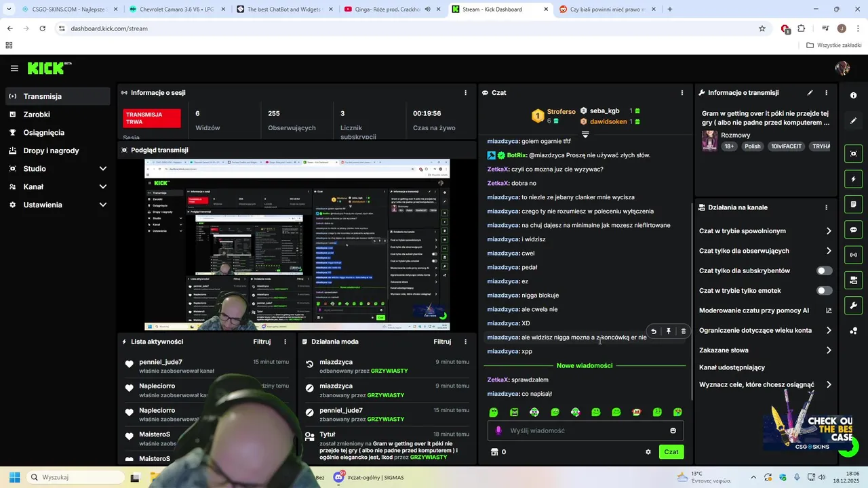868x488 pixels.
Task: Open three-dot menu of Lista aktywności panel
Action: click(x=285, y=342)
